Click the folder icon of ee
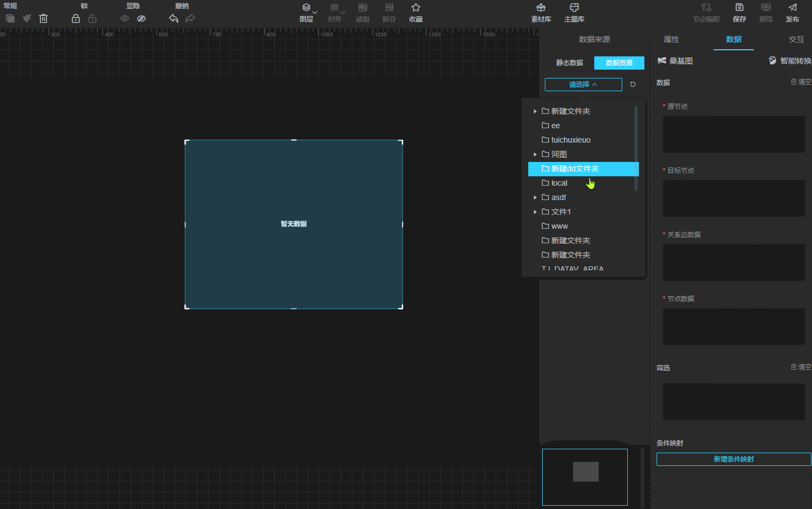 pyautogui.click(x=545, y=125)
